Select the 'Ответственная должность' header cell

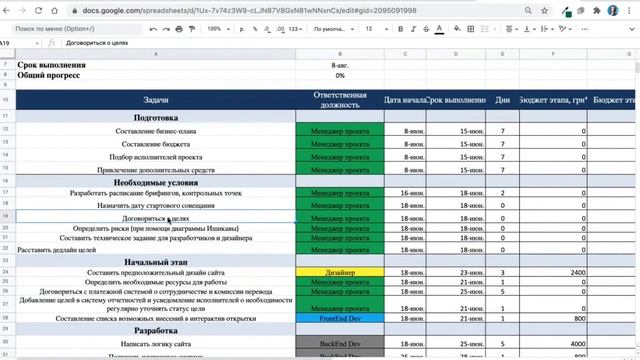pyautogui.click(x=340, y=100)
